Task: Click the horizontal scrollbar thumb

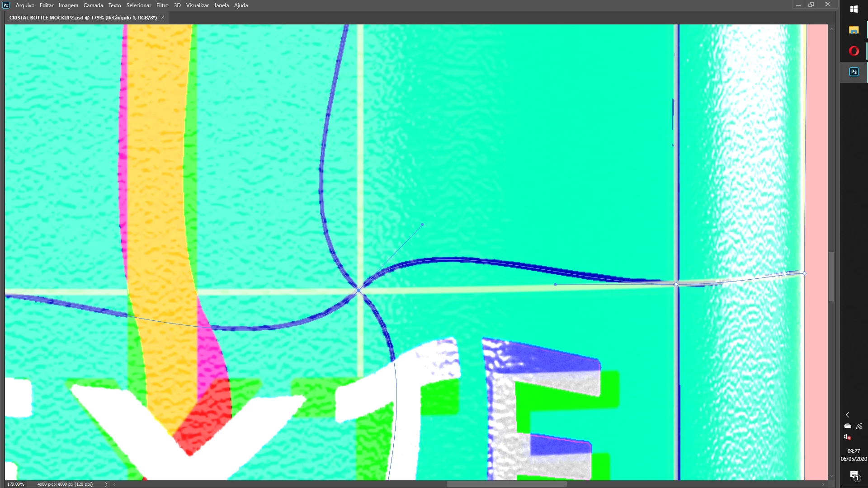Action: 506,484
